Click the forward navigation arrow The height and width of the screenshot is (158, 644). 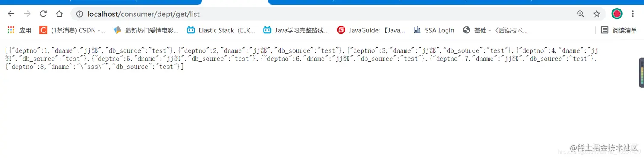click(27, 14)
